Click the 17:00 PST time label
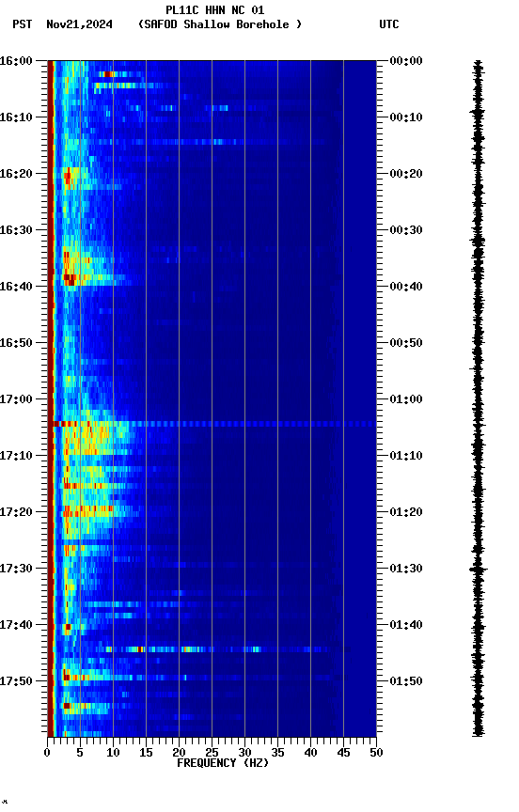The height and width of the screenshot is (812, 519). pyautogui.click(x=16, y=399)
